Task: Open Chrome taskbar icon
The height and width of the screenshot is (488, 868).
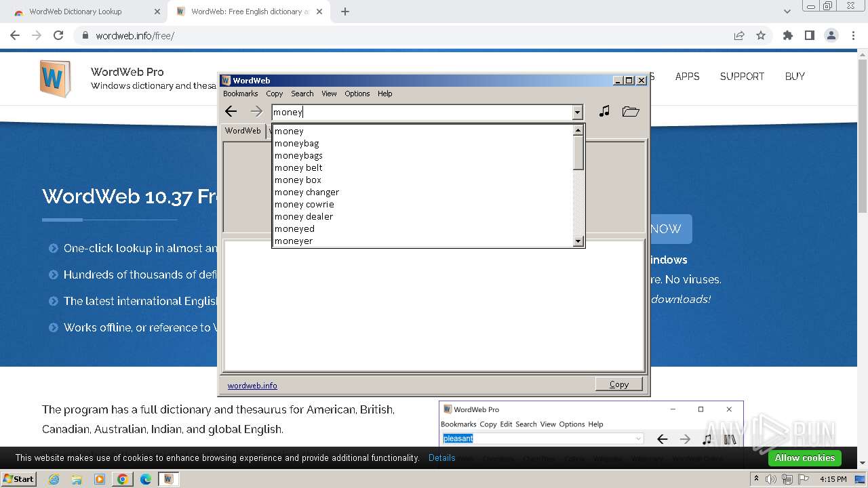Action: (123, 479)
